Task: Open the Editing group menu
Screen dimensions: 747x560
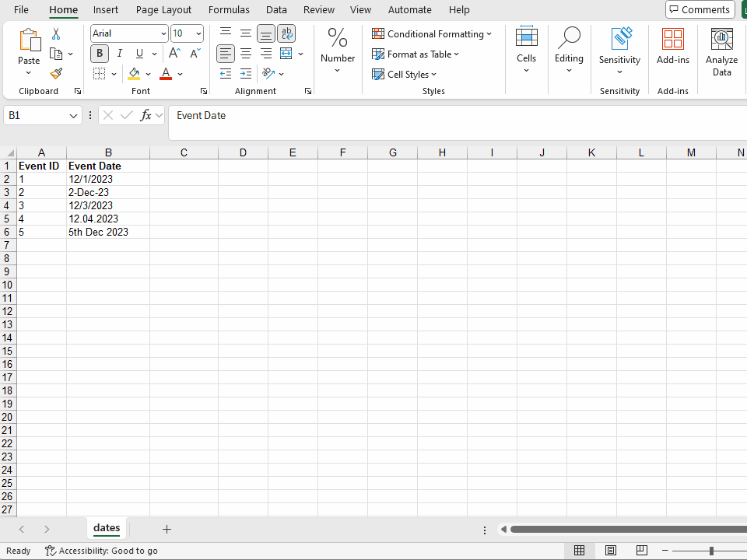Action: coord(569,50)
